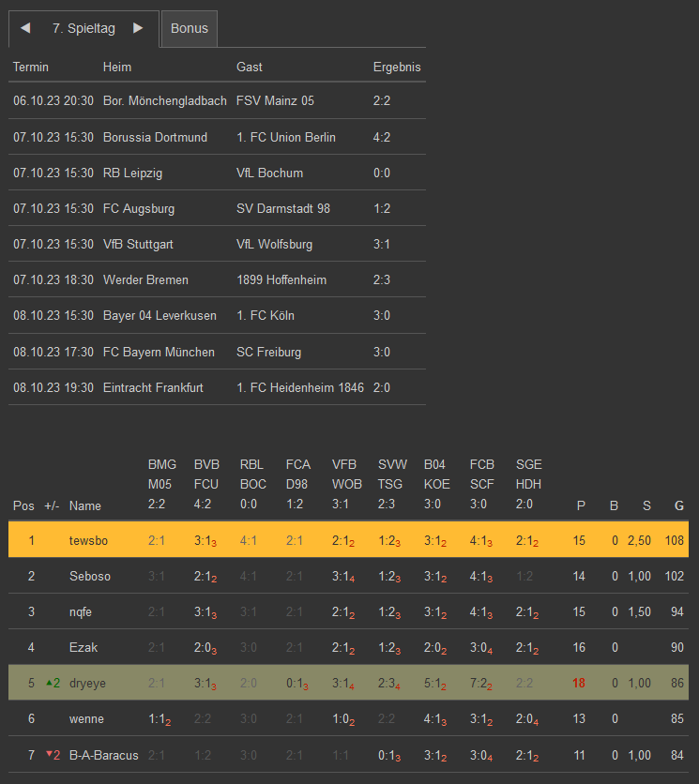Image resolution: width=699 pixels, height=784 pixels.
Task: Sort standings by the G column header
Action: coord(678,505)
